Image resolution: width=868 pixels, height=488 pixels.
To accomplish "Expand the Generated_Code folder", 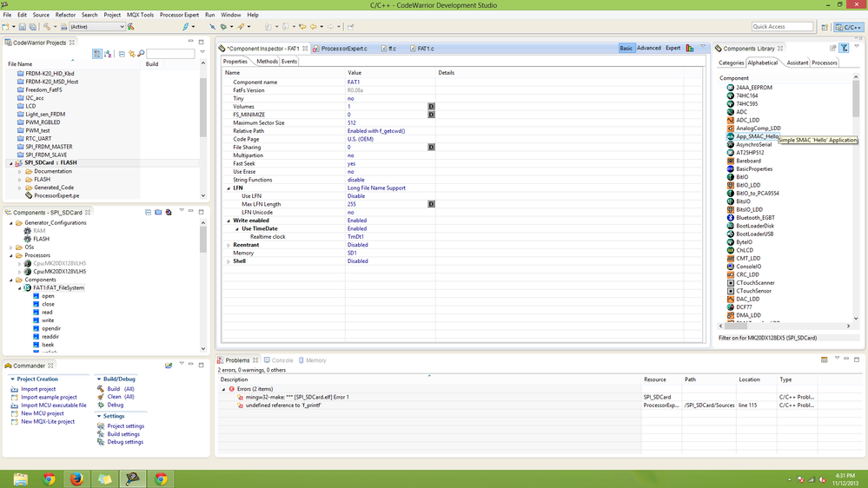I will click(20, 188).
